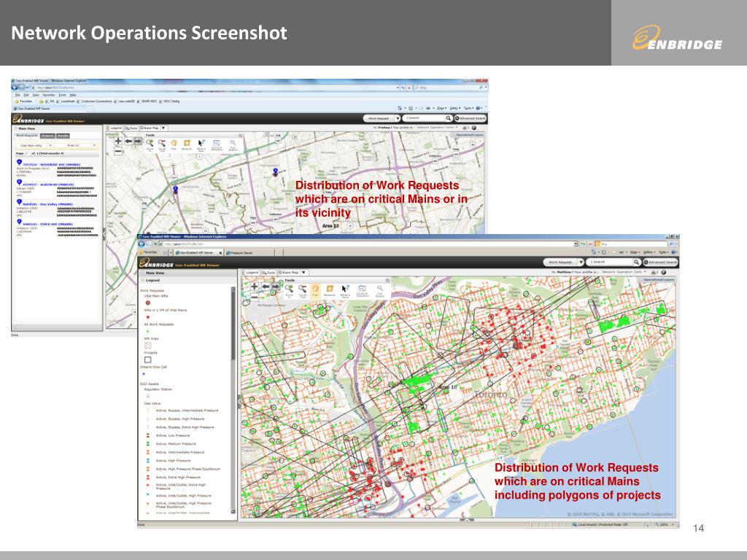The width and height of the screenshot is (747, 560).
Task: Click the Projects legend square symbol
Action: [x=147, y=360]
